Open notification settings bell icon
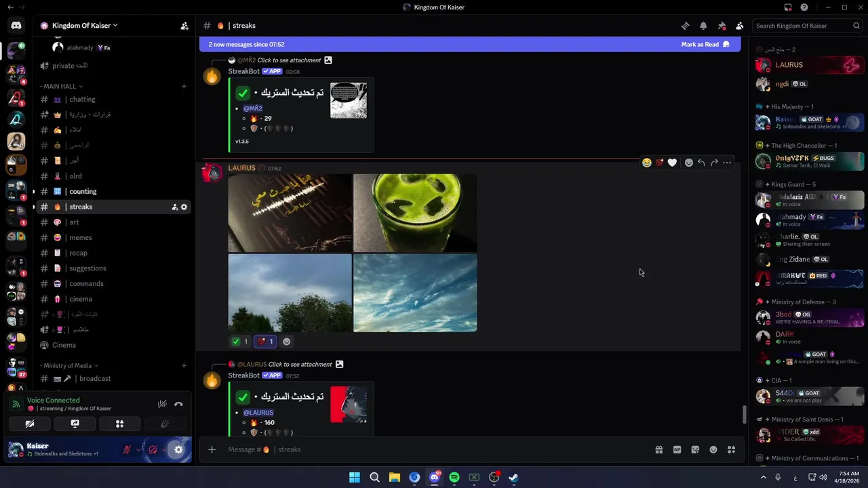The height and width of the screenshot is (488, 868). (x=703, y=26)
